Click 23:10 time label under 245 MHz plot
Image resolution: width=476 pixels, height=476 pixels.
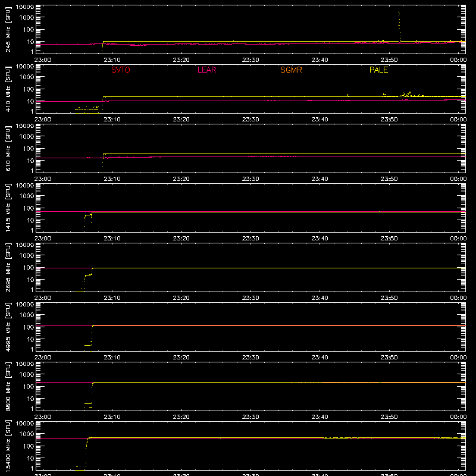(x=112, y=60)
